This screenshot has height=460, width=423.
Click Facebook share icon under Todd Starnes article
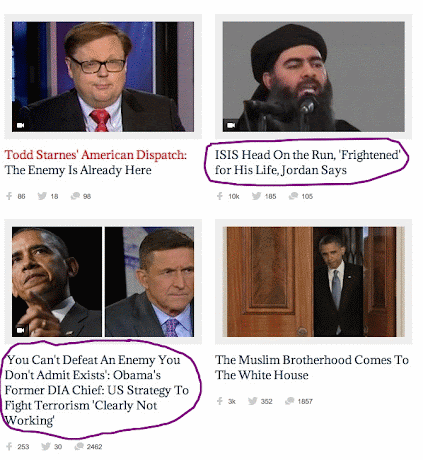coord(9,196)
